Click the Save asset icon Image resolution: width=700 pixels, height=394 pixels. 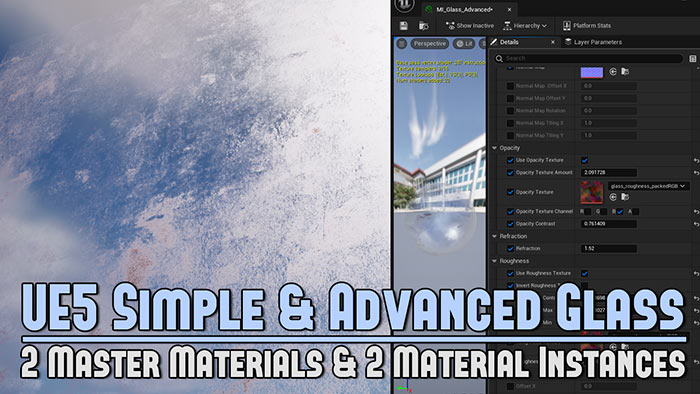click(x=404, y=26)
